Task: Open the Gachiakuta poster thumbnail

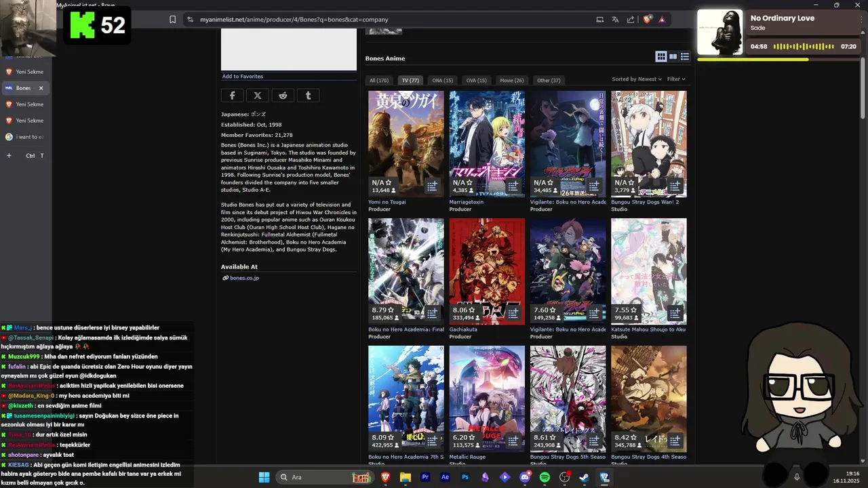Action: tap(487, 271)
